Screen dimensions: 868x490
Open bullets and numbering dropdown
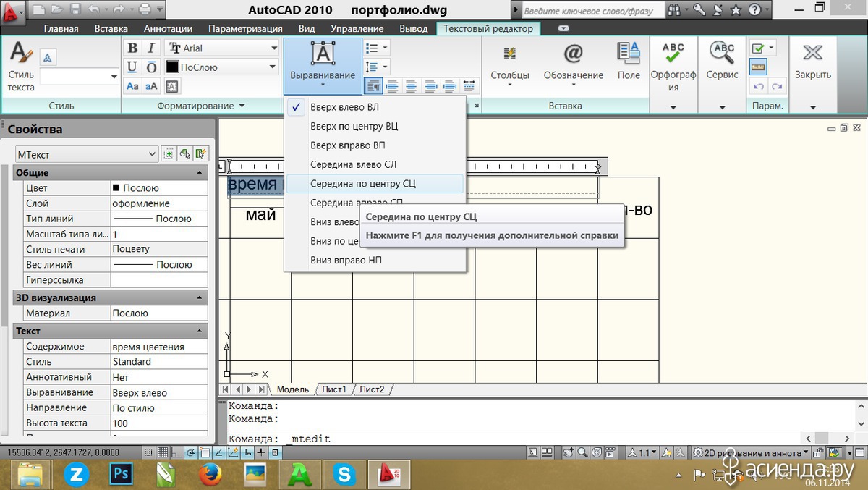[x=377, y=48]
